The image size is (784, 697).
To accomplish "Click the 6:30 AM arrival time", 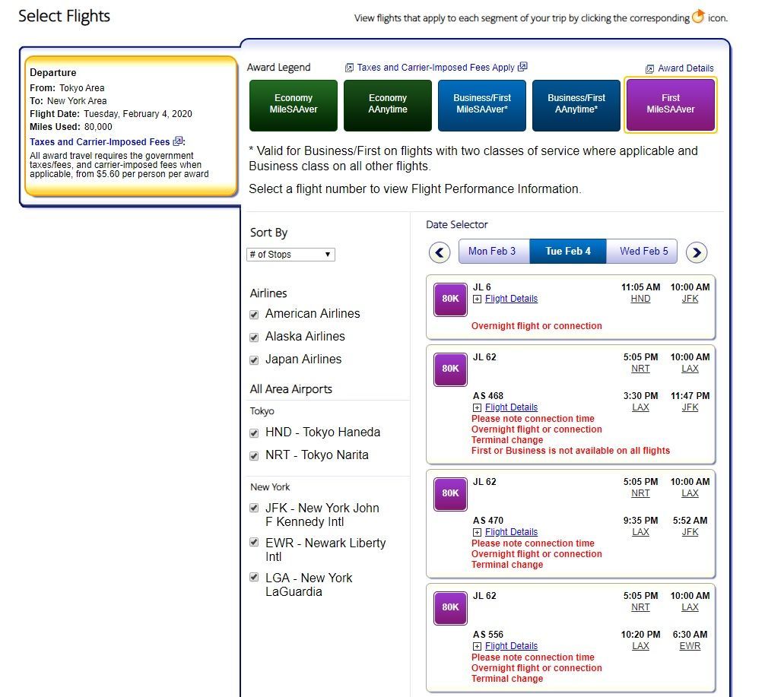I will [690, 635].
